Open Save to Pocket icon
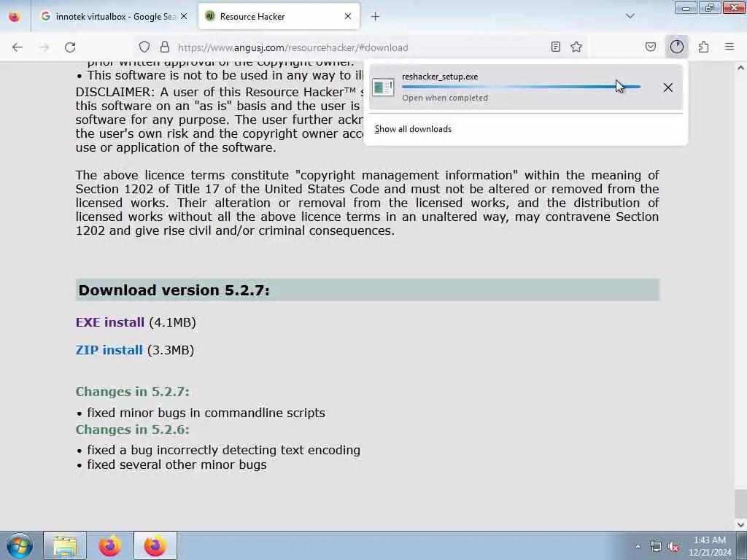The width and height of the screenshot is (747, 560). pos(650,47)
